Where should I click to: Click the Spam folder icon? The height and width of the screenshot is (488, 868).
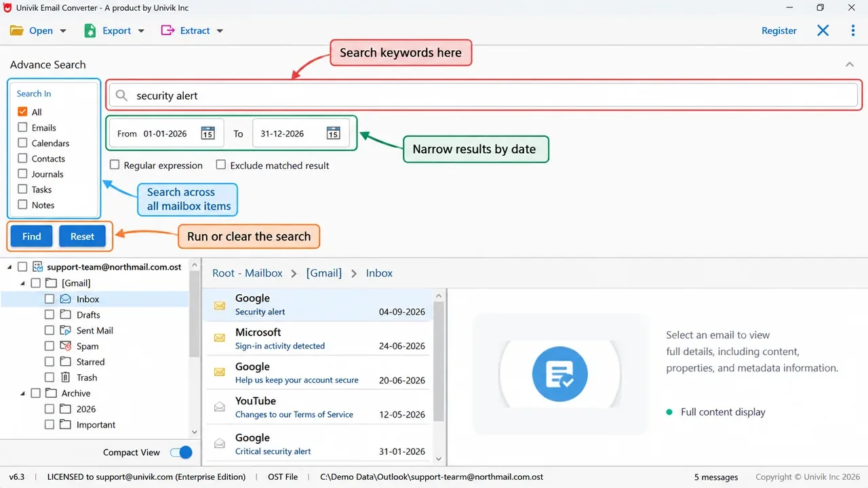[x=65, y=346]
